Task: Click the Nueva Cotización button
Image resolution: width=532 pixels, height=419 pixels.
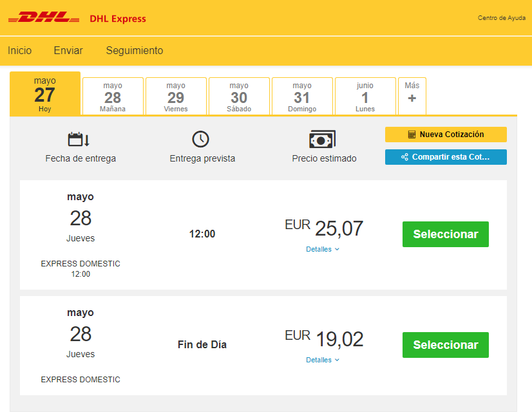Action: click(x=446, y=135)
